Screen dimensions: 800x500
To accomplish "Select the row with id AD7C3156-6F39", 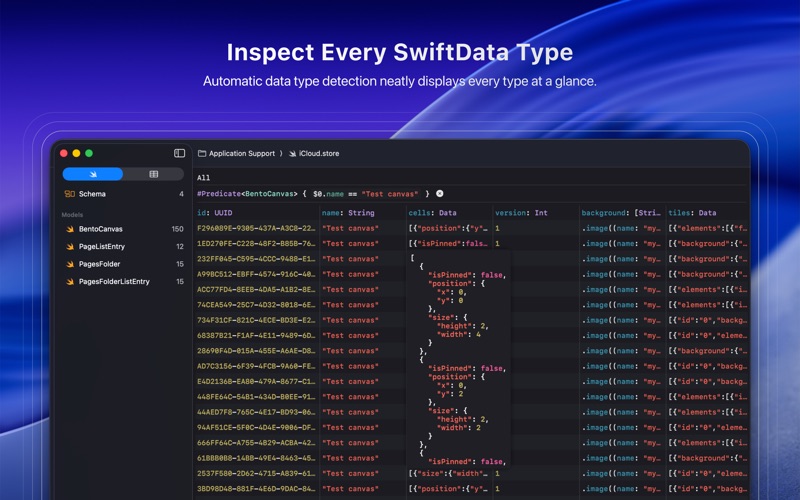I will pos(470,366).
